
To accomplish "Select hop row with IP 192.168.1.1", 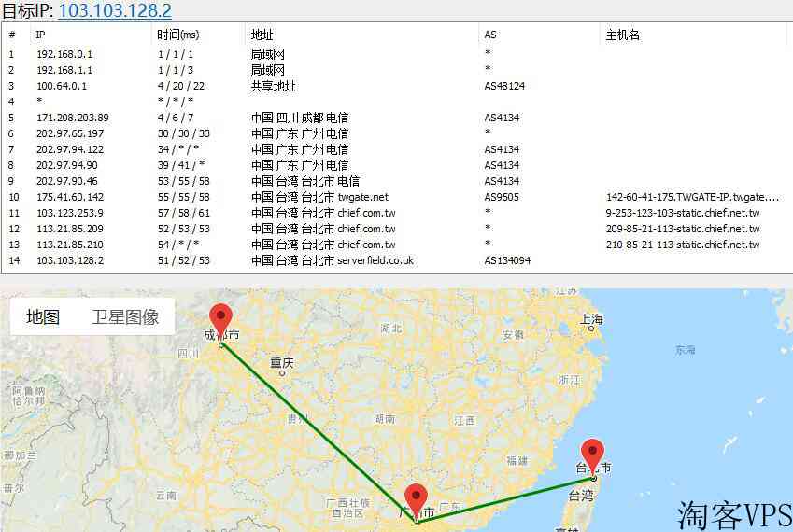I will coord(397,70).
